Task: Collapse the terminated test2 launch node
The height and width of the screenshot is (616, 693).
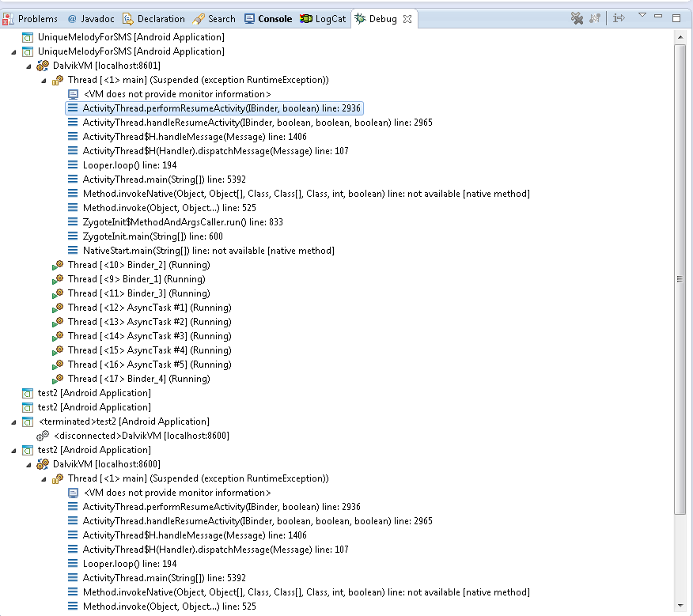Action: 13,422
